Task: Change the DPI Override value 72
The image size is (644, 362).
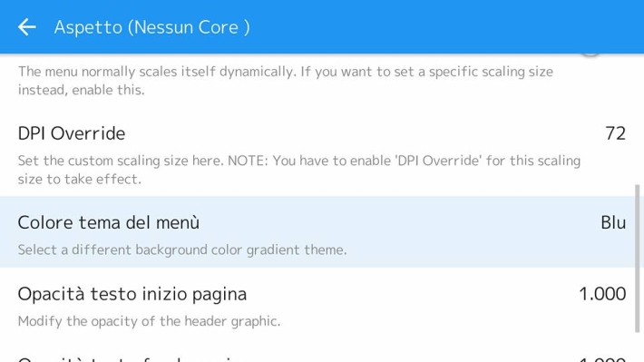Action: point(615,133)
